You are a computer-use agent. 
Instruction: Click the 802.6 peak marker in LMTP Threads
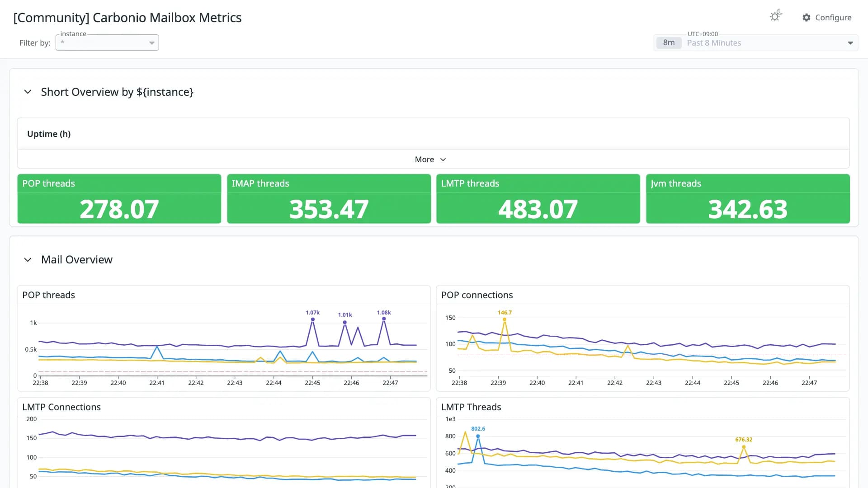coord(478,436)
